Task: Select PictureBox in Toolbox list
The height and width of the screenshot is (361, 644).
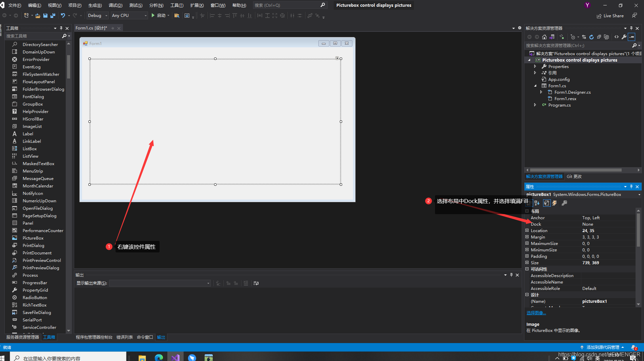Action: (33, 238)
